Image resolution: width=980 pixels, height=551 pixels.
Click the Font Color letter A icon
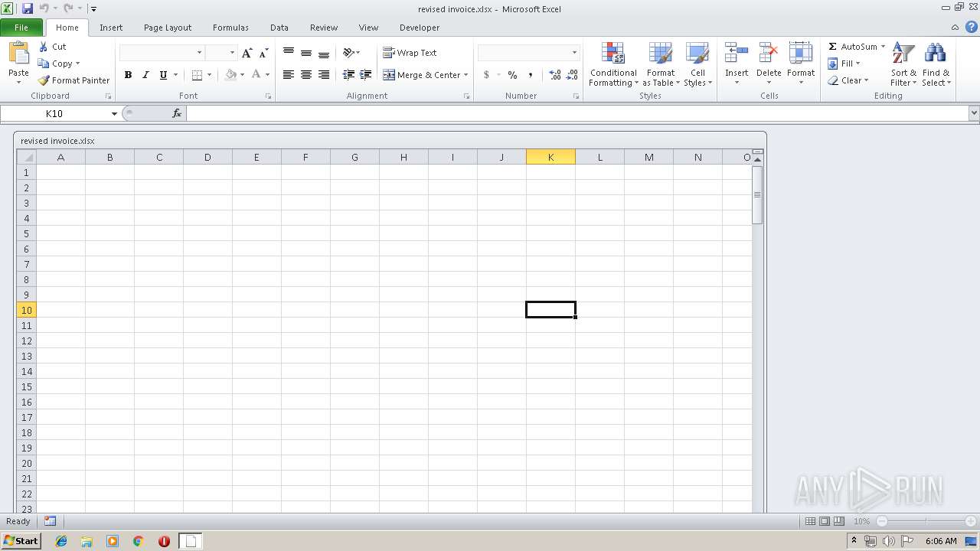[256, 75]
